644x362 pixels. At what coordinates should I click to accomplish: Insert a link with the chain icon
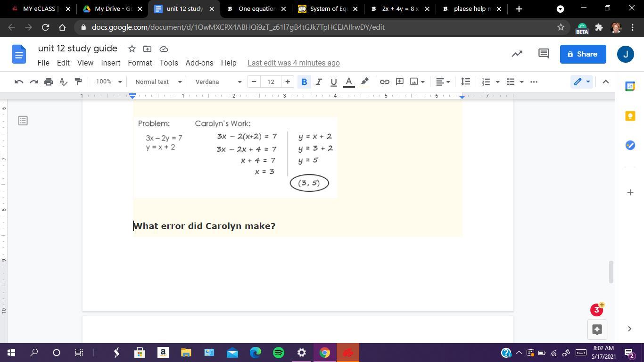pyautogui.click(x=385, y=82)
